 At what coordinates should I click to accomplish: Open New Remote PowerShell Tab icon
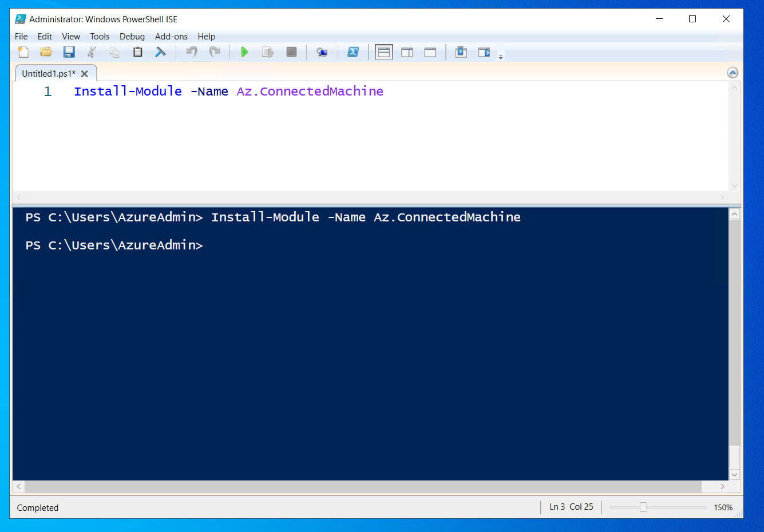pos(322,52)
